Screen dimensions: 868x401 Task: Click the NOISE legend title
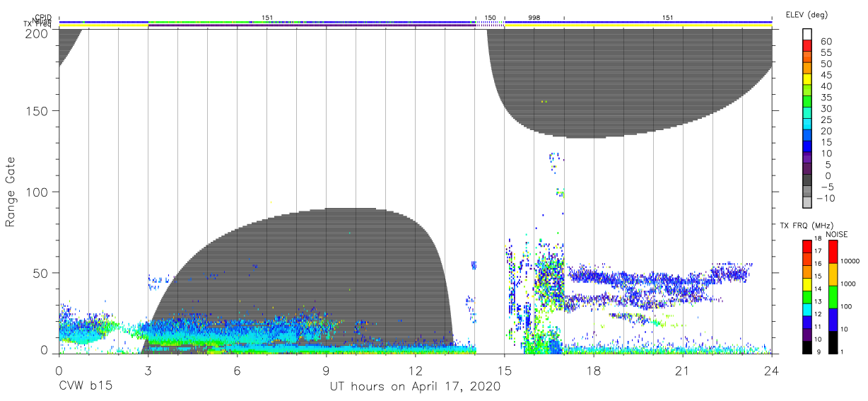point(837,234)
